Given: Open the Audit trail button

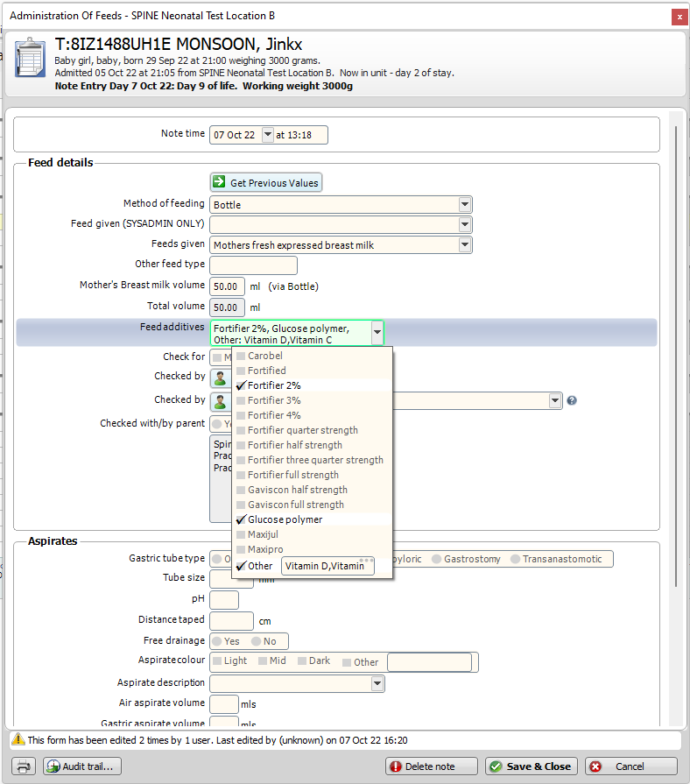Looking at the screenshot, I should [82, 766].
